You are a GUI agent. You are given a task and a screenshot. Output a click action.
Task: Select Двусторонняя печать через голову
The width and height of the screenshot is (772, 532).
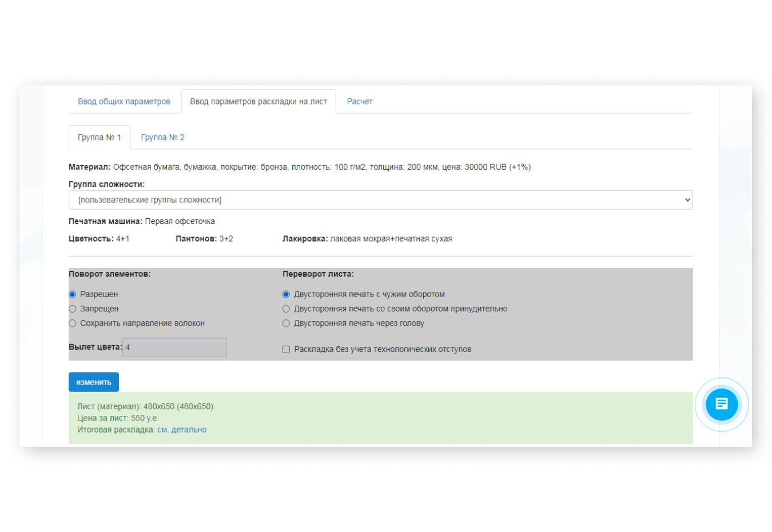(x=286, y=323)
